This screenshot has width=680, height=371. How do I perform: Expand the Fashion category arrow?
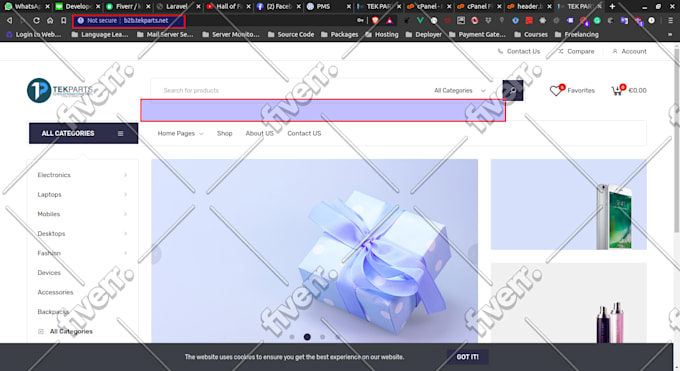125,253
